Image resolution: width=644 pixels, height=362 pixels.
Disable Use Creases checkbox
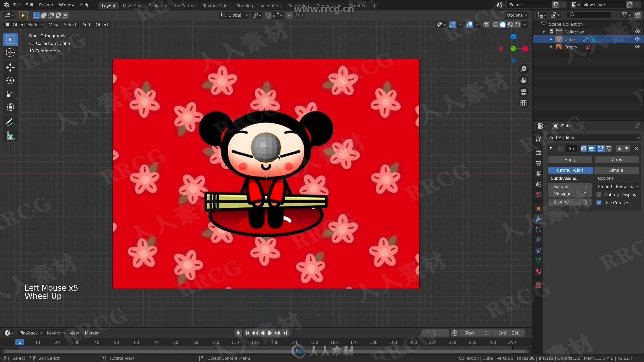(599, 203)
